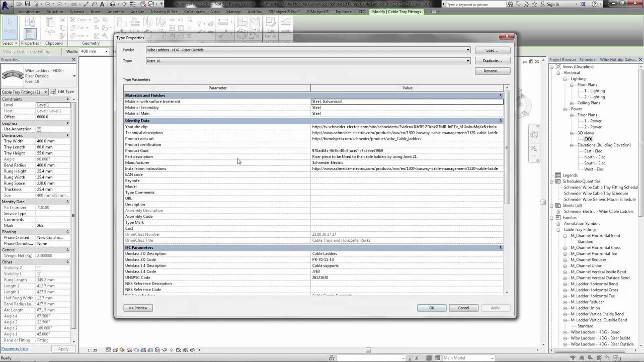Click Cancel in Type Properties dialog

click(x=463, y=308)
